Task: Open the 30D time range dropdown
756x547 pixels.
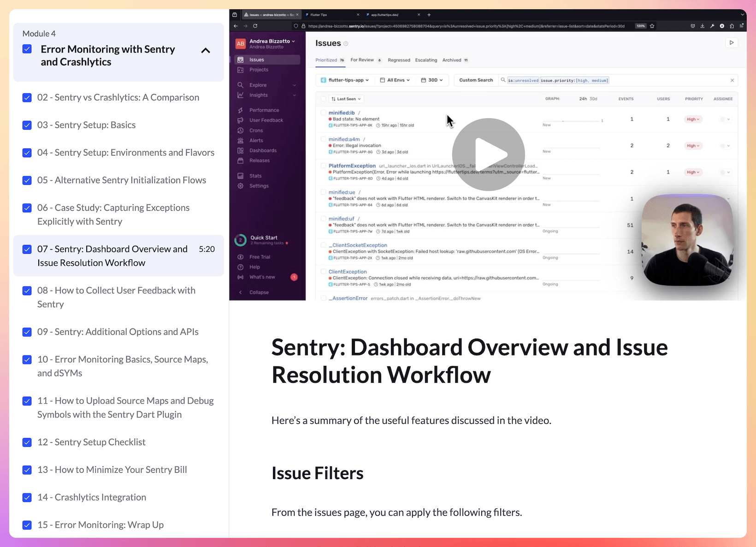Action: 432,80
